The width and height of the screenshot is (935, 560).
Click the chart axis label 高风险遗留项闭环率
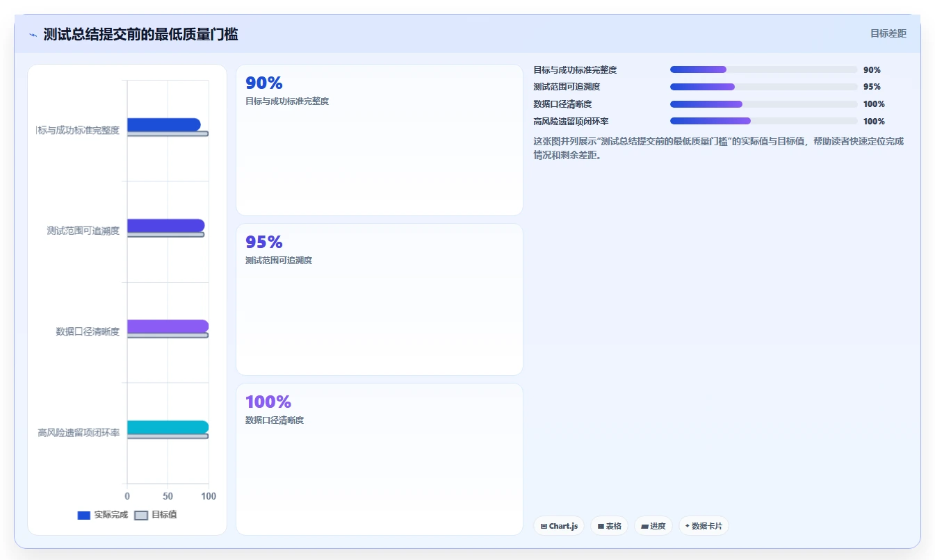[x=79, y=432]
